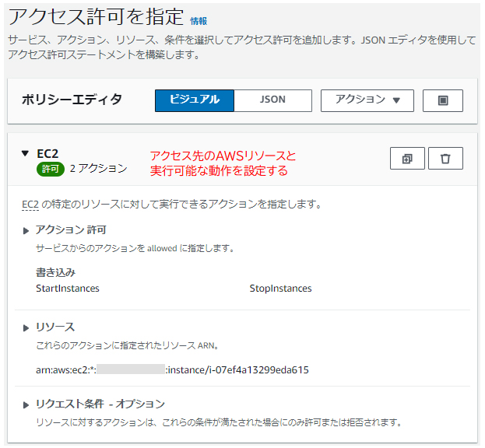Switch policy editor to ビジュアル mode
This screenshot has width=485, height=448.
click(194, 100)
